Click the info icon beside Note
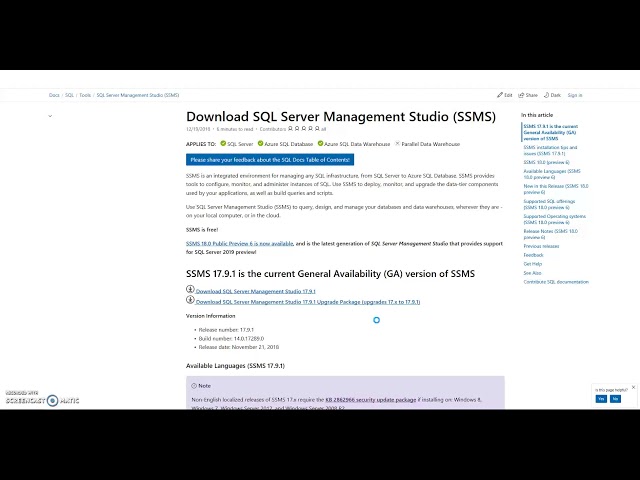 (194, 386)
